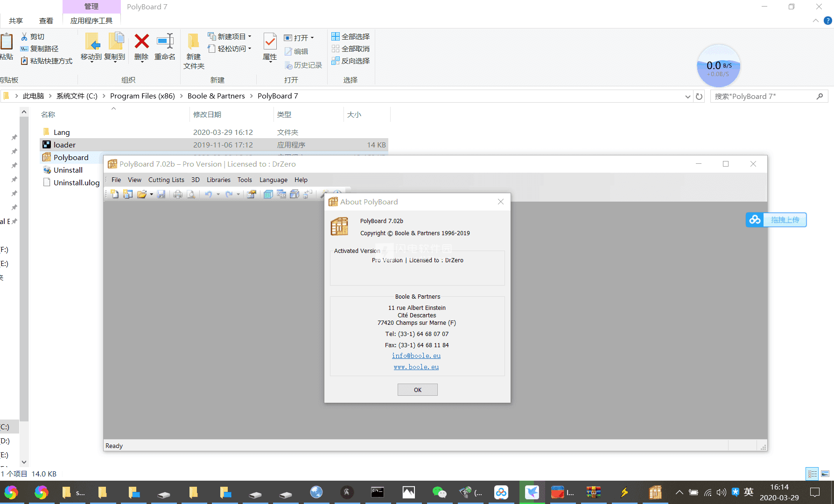This screenshot has width=834, height=504.
Task: Show hidden system tray icons chevron
Action: [x=679, y=492]
